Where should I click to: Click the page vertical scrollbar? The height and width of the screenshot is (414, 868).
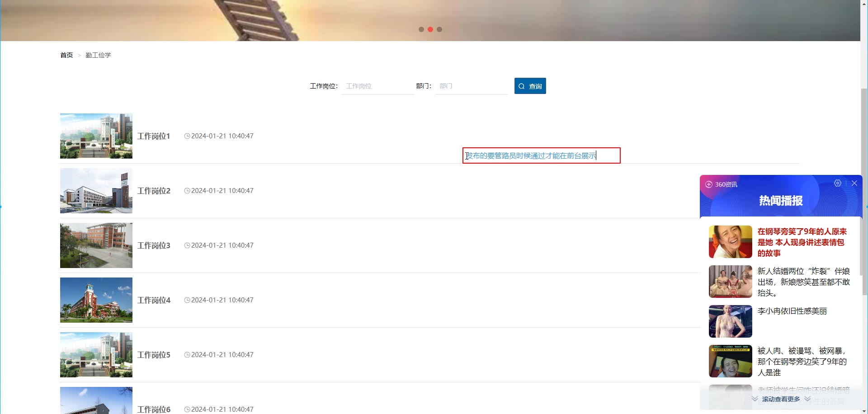pos(864,192)
